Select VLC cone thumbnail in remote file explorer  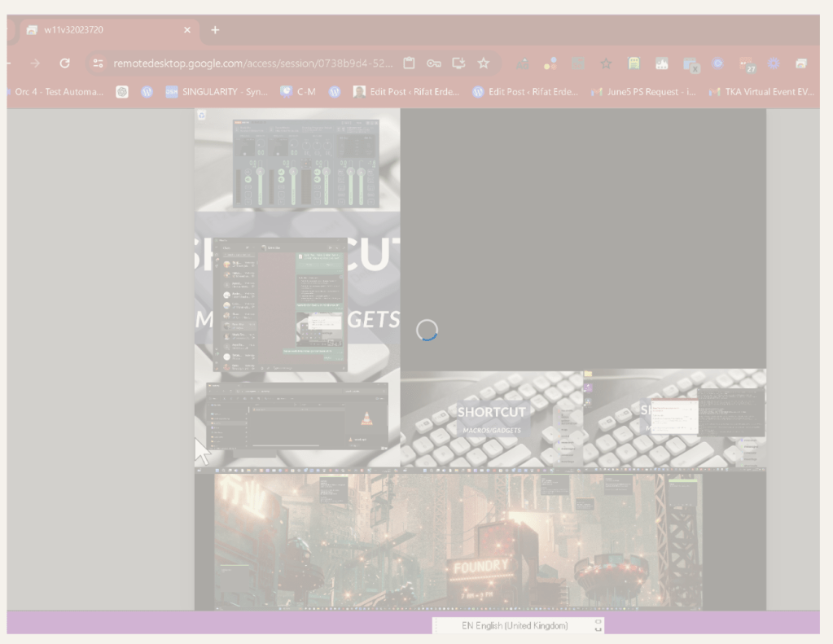pyautogui.click(x=366, y=418)
